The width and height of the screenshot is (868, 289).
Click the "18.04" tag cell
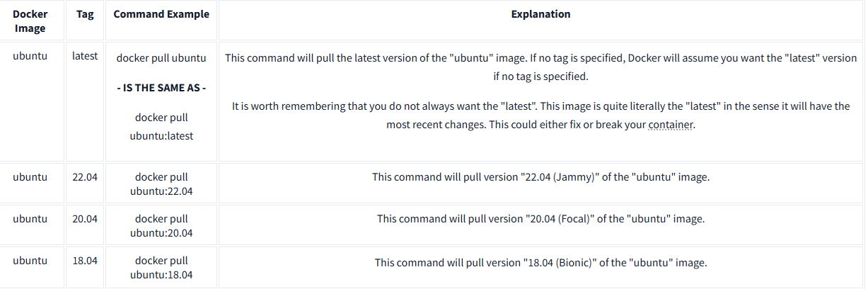click(85, 261)
